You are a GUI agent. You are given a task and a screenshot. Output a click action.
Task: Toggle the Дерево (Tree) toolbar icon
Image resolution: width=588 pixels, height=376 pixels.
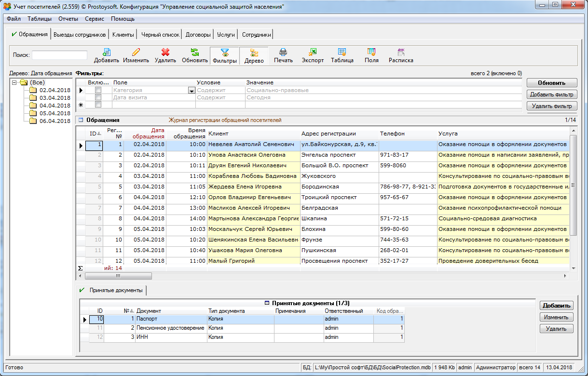[254, 53]
